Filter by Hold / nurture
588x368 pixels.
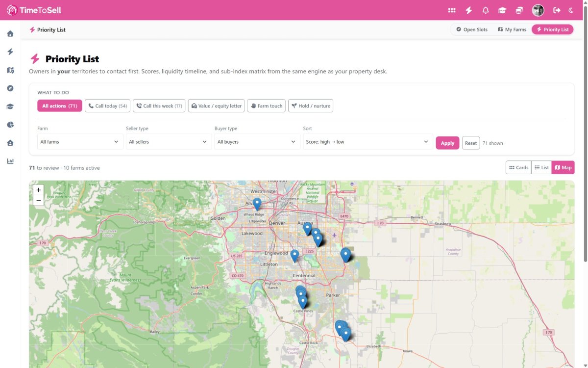(311, 106)
